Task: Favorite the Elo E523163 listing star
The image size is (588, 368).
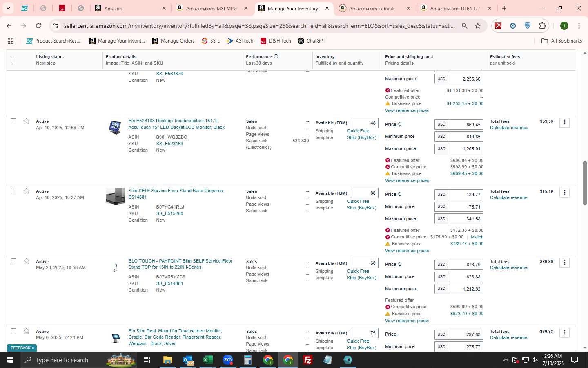Action: pyautogui.click(x=27, y=121)
